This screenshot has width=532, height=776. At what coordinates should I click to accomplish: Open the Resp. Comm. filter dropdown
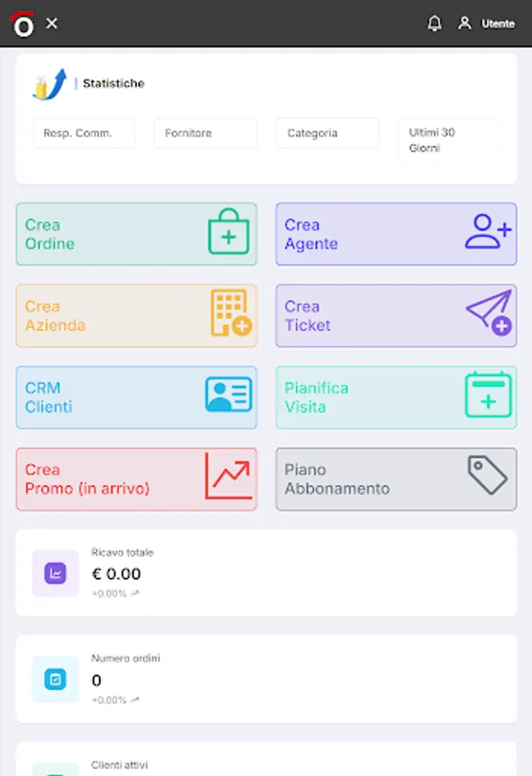[83, 133]
